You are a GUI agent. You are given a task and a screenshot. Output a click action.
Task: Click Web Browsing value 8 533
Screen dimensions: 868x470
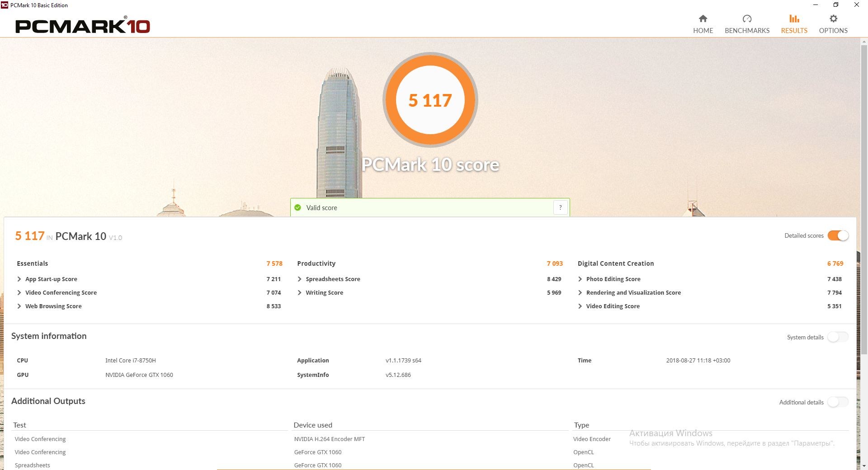[274, 306]
